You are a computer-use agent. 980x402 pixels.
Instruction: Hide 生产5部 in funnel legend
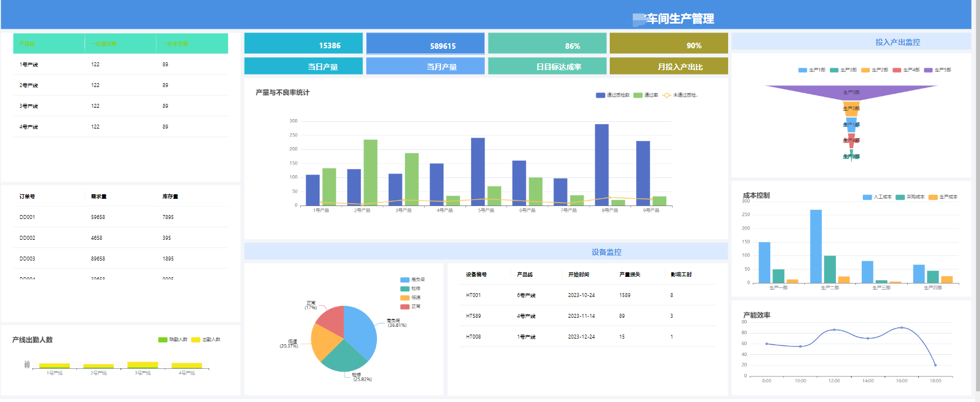click(x=928, y=70)
